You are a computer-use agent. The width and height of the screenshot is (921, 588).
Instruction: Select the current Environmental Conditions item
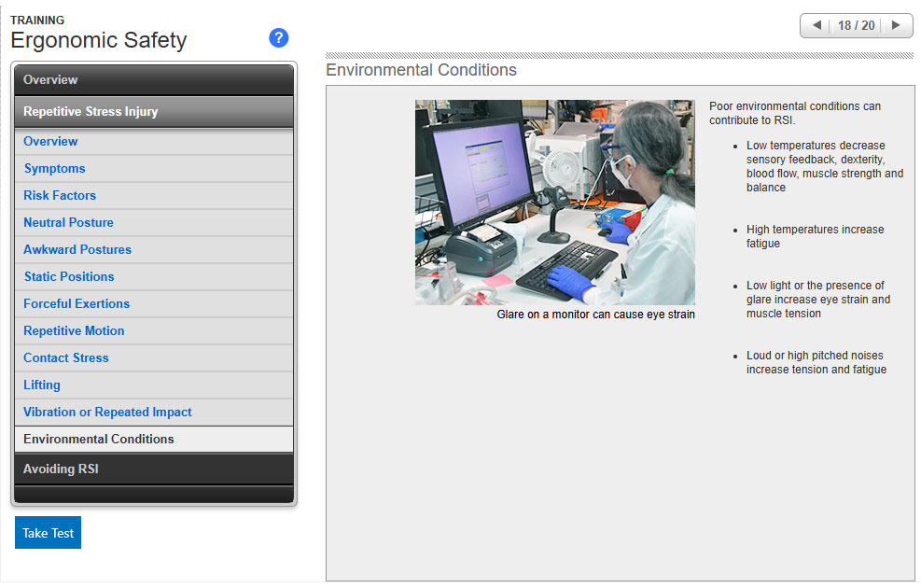point(98,440)
